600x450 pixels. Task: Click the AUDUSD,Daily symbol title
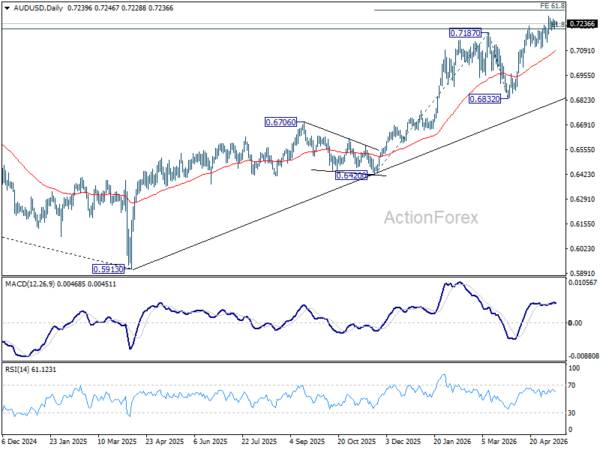(x=38, y=8)
